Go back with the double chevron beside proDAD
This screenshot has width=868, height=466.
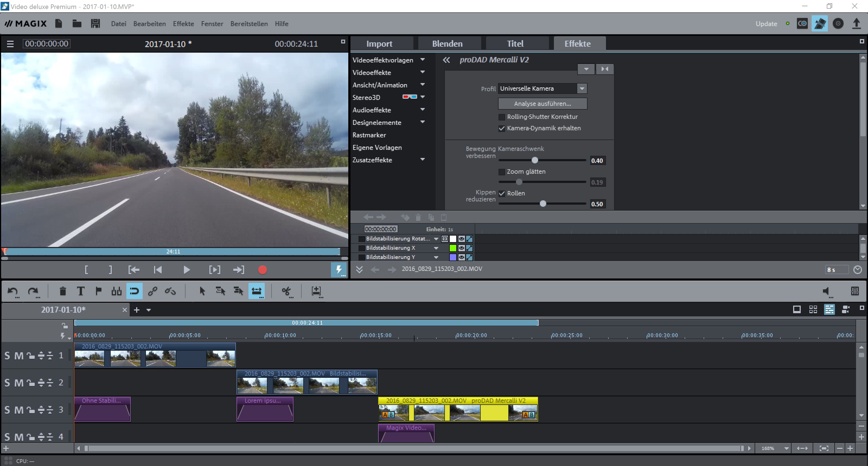pos(446,60)
